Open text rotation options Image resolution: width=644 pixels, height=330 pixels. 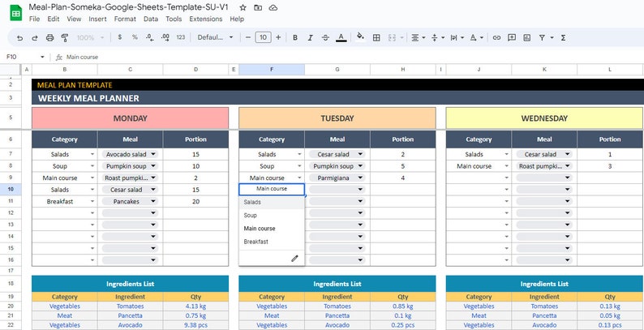pos(476,38)
